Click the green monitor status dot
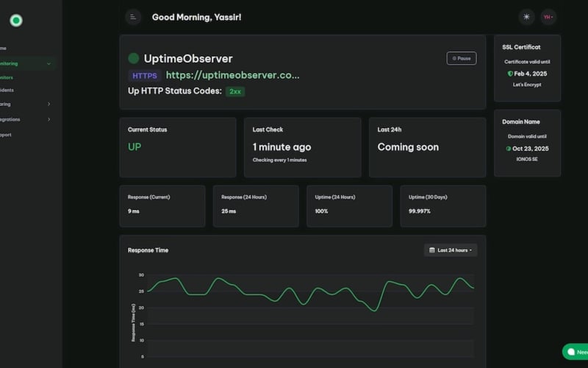 click(x=134, y=58)
